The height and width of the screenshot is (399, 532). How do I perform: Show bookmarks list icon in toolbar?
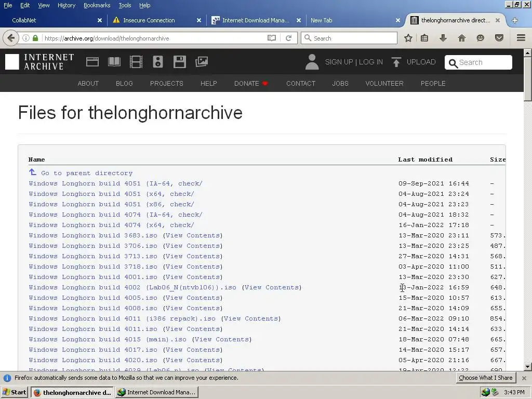pos(424,38)
